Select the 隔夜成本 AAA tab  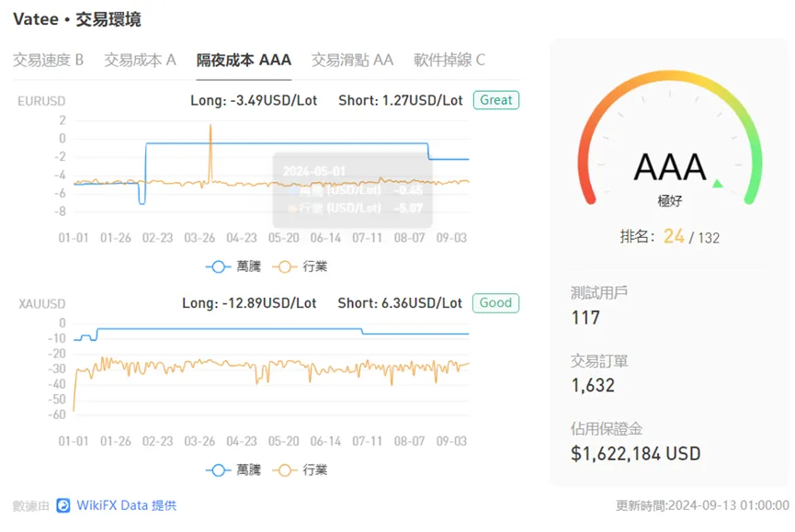pyautogui.click(x=244, y=61)
